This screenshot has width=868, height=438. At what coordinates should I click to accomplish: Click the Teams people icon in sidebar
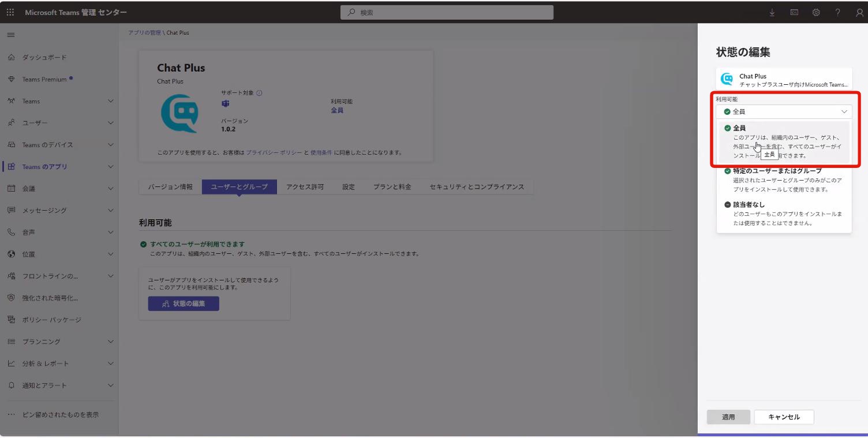click(11, 101)
